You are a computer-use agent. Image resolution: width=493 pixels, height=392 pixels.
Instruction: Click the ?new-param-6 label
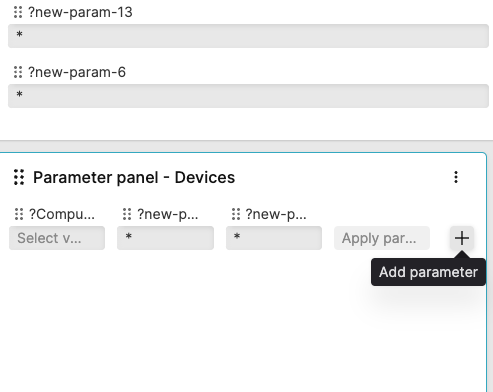[77, 72]
